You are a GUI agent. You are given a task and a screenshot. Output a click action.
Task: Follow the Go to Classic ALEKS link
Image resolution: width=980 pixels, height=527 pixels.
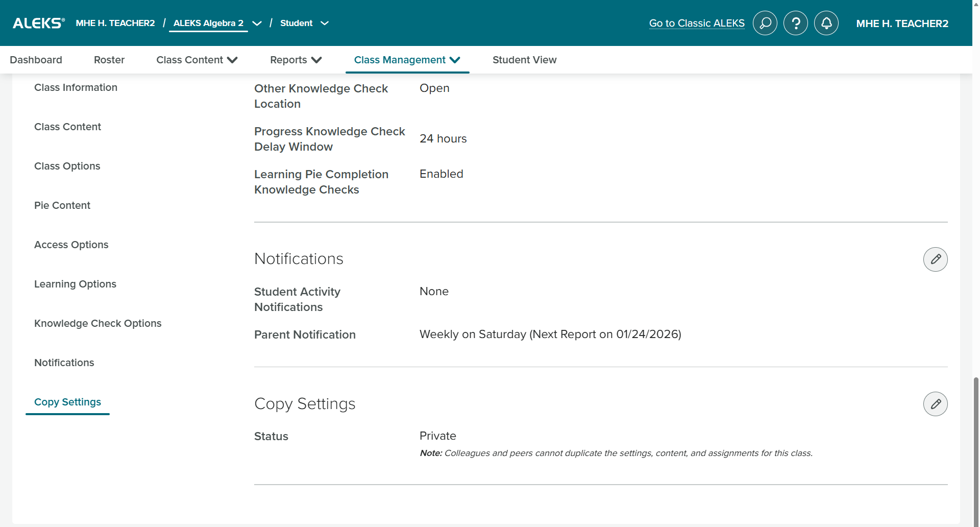coord(697,23)
